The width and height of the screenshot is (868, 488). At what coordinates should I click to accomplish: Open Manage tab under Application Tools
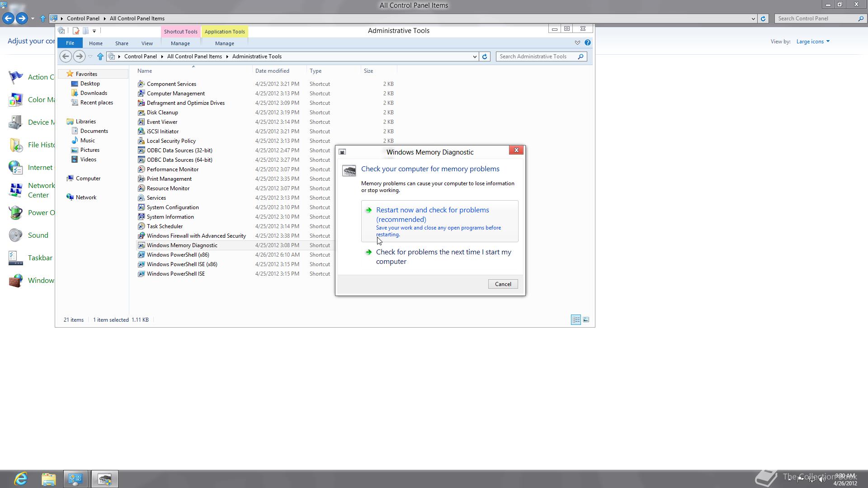[225, 43]
